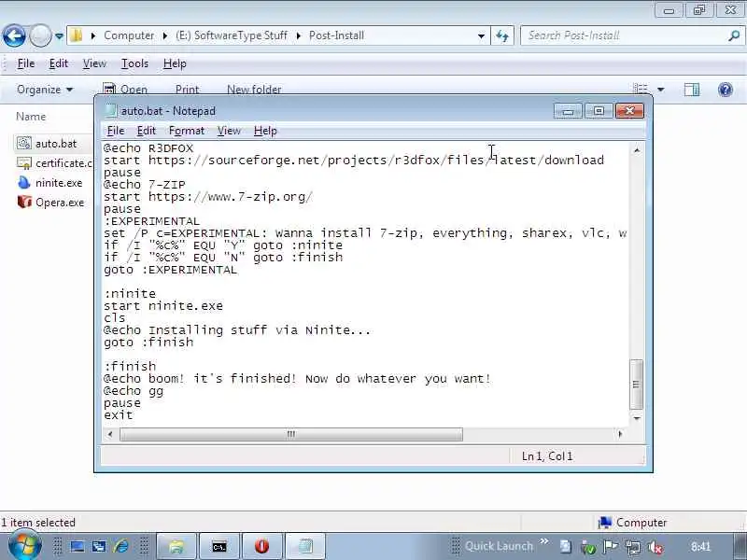Click the tray document icon next to Quick Launch
This screenshot has width=747, height=560.
(566, 547)
